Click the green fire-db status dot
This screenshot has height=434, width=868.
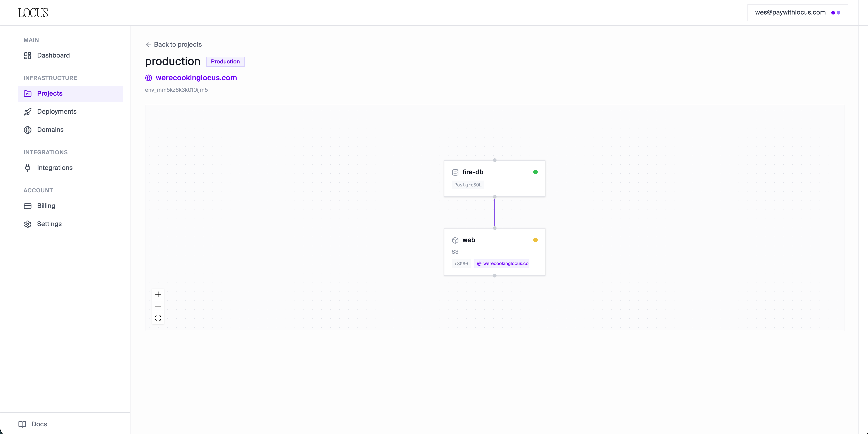pos(535,172)
